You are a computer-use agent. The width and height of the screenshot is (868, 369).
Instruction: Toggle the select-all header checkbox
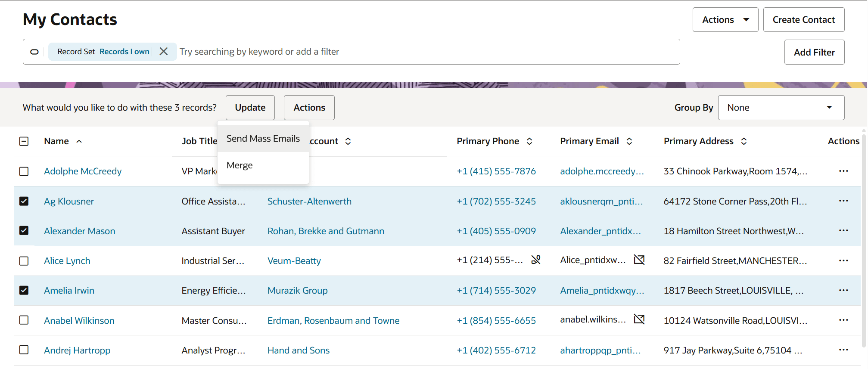(x=24, y=141)
